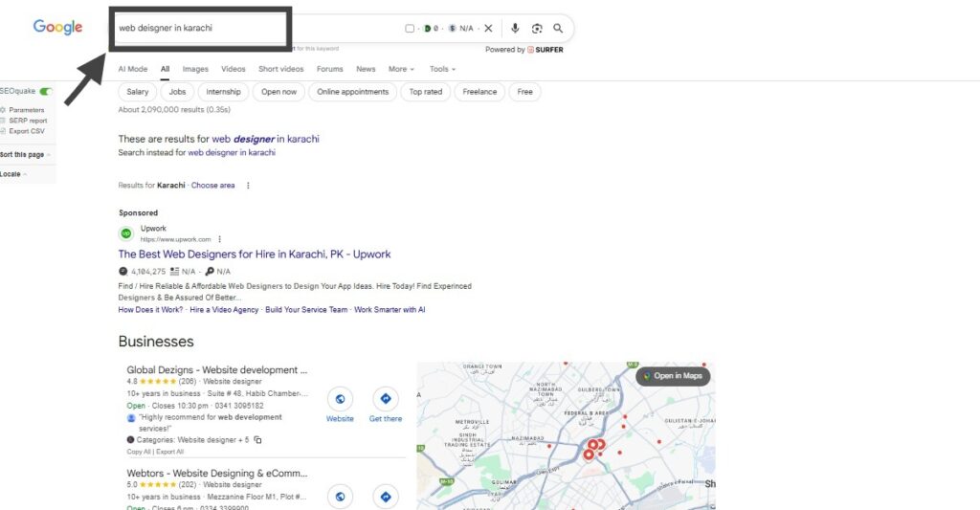This screenshot has height=510, width=980.
Task: Switch to Videos tab
Action: click(x=234, y=69)
